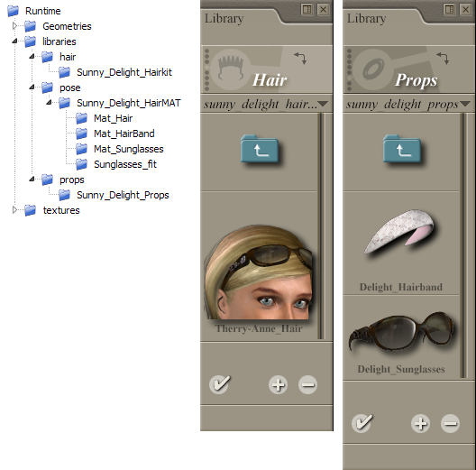Click the back arrow in Props library
This screenshot has width=476, height=470.
pos(443,58)
